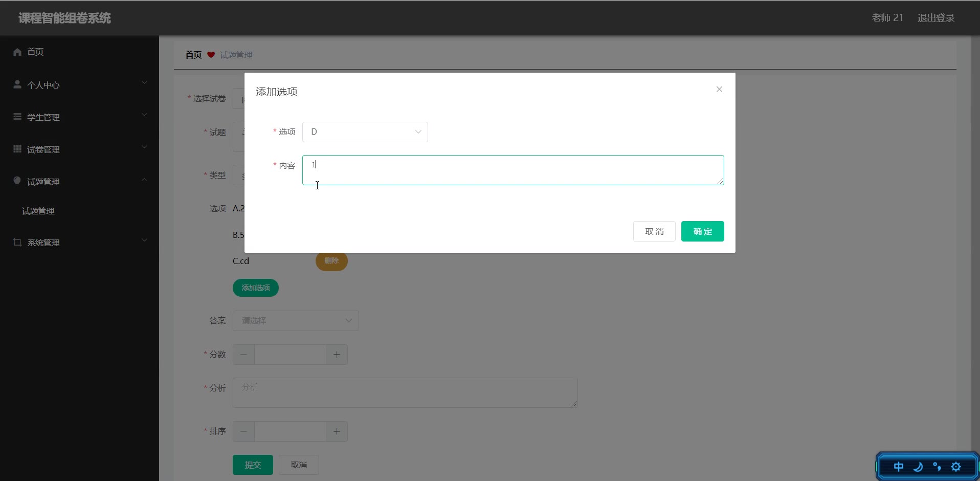The height and width of the screenshot is (481, 980).
Task: Open the 答案 请选择 dropdown
Action: pos(296,321)
